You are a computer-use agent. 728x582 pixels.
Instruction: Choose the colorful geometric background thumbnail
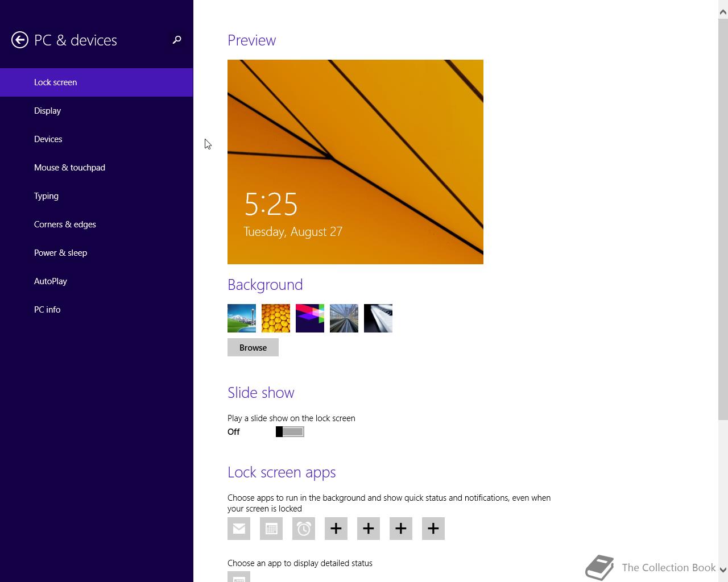click(x=310, y=318)
